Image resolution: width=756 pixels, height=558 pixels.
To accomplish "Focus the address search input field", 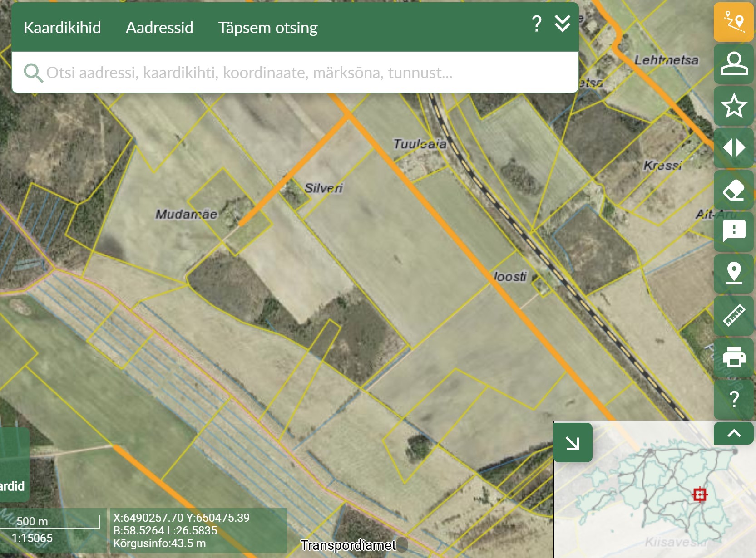I will 295,72.
